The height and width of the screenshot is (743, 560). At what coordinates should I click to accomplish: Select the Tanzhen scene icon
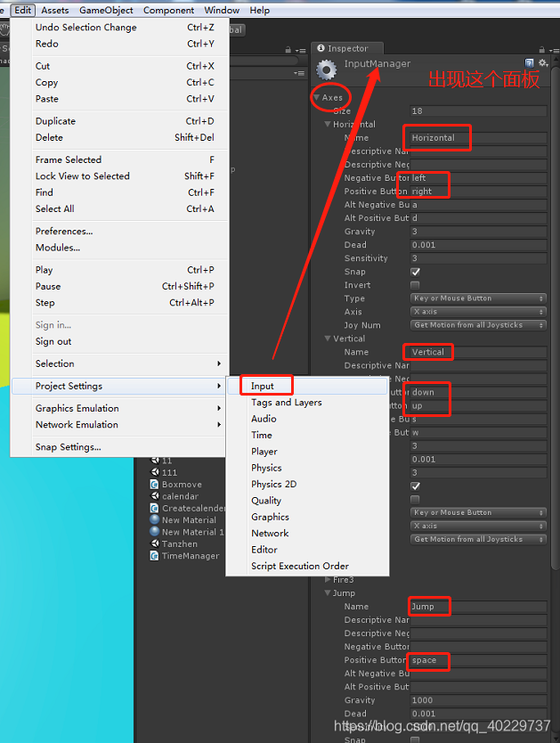pyautogui.click(x=154, y=543)
